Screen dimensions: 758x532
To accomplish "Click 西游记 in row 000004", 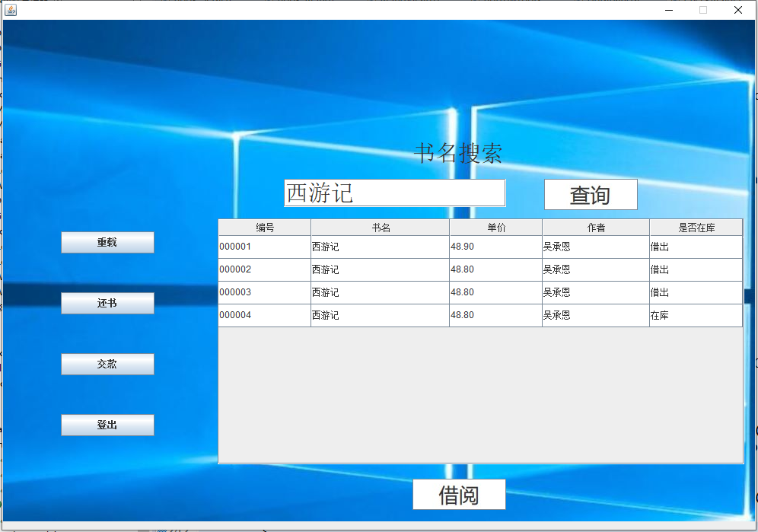I will [x=381, y=315].
